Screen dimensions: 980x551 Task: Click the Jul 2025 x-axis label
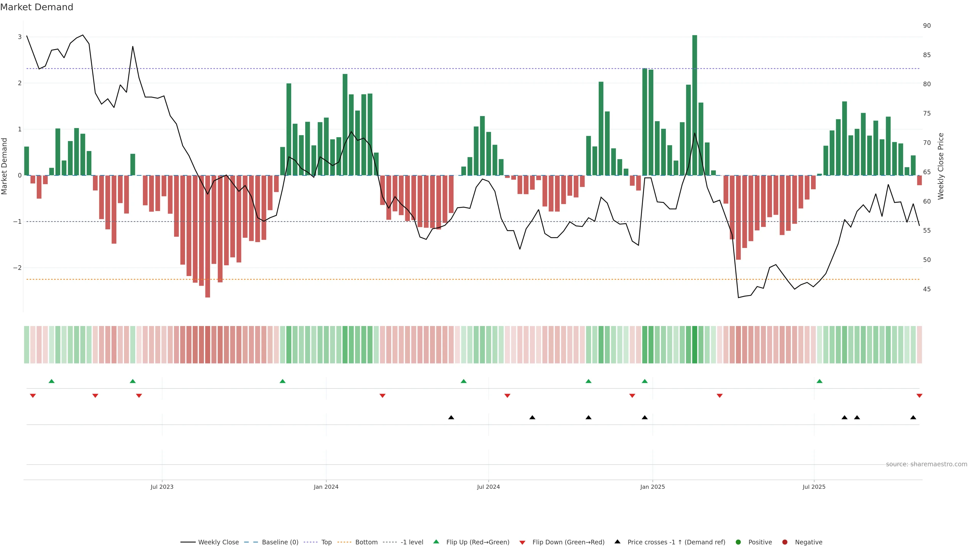coord(814,487)
